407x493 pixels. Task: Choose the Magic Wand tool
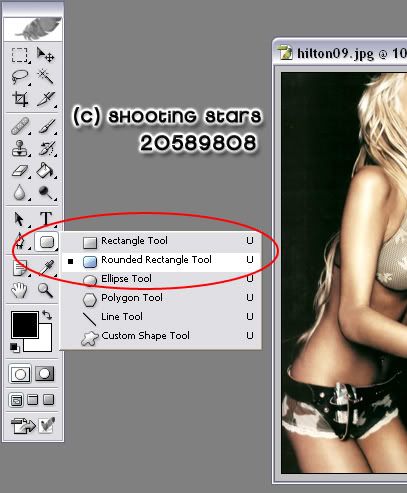point(45,77)
